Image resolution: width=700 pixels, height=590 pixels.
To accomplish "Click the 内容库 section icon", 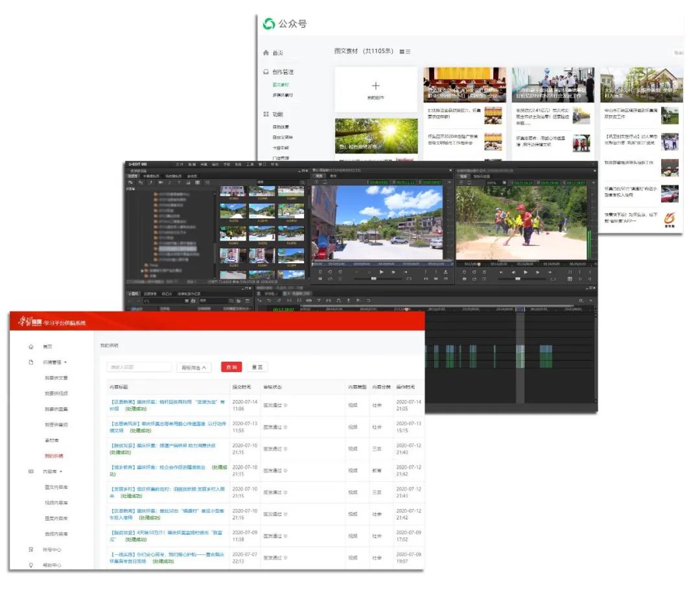I will 31,471.
